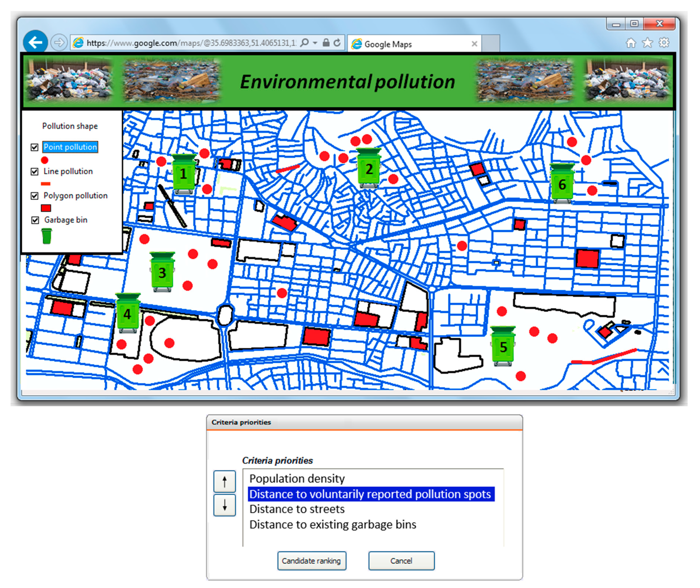This screenshot has width=700, height=588.
Task: Toggle the Garbage bin checkbox
Action: (x=35, y=220)
